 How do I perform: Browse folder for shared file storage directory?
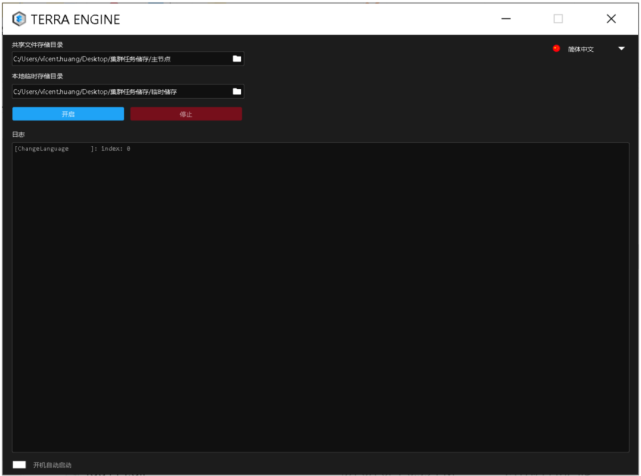tap(237, 59)
